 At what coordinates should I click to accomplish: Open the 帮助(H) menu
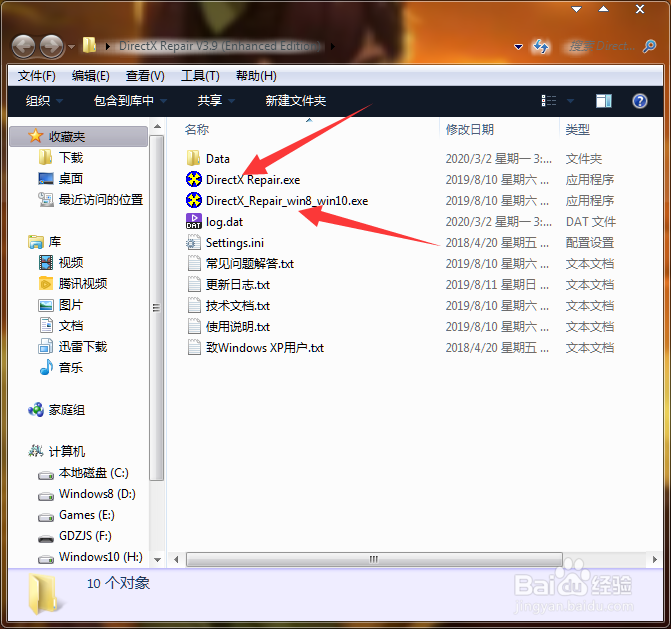click(x=256, y=76)
